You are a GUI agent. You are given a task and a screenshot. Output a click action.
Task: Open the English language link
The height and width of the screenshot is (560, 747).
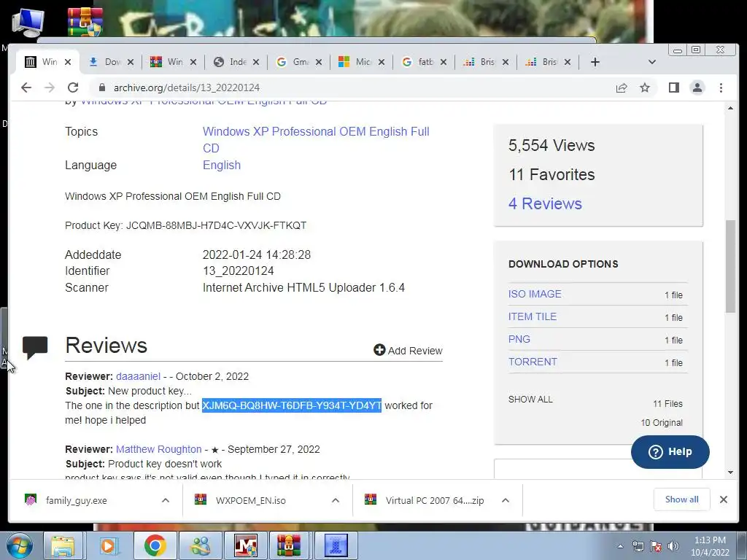click(222, 166)
